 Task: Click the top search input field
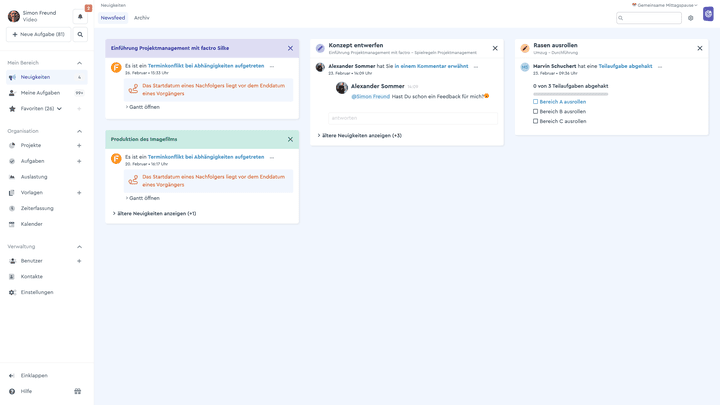coord(649,18)
